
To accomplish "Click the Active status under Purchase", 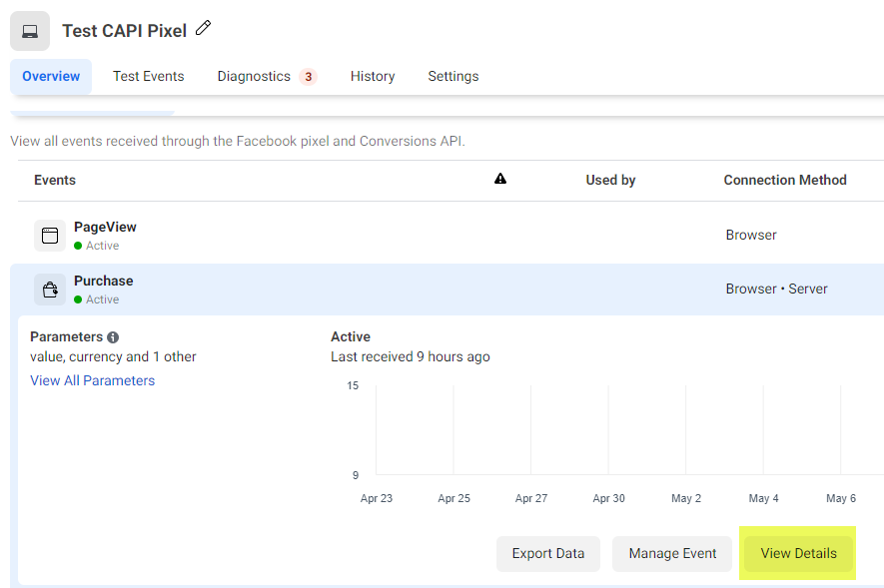I will (x=97, y=299).
